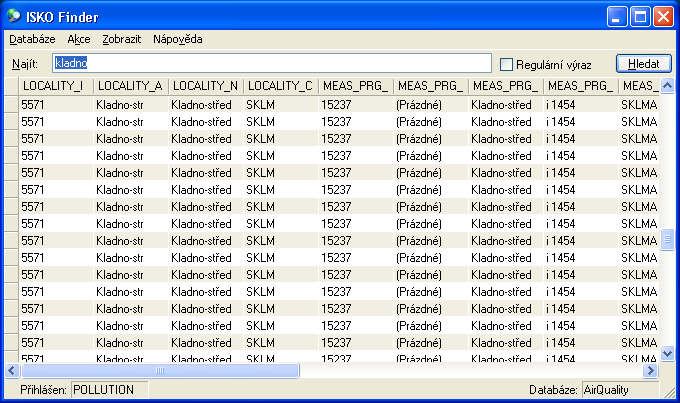
Task: Select first row's Kladno-střed cell
Action: (205, 104)
